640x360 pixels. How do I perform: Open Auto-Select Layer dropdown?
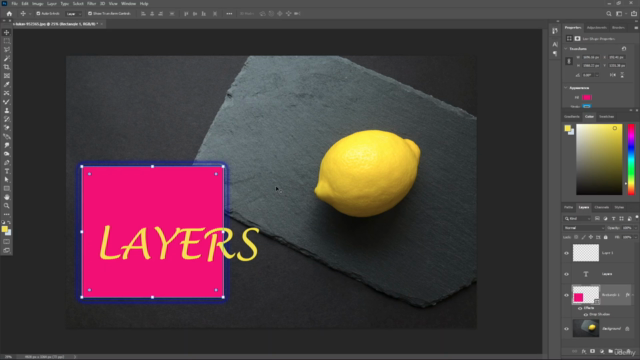(x=73, y=13)
